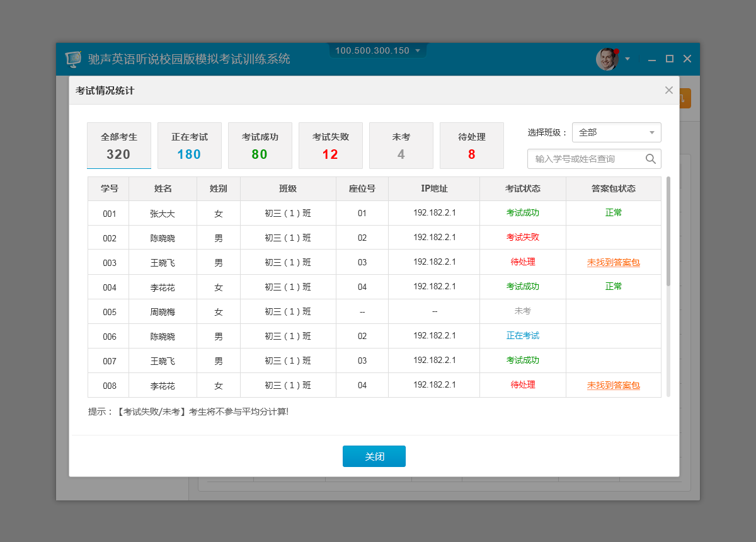Image resolution: width=756 pixels, height=542 pixels.
Task: Select the 全部考生 tab
Action: coord(119,146)
